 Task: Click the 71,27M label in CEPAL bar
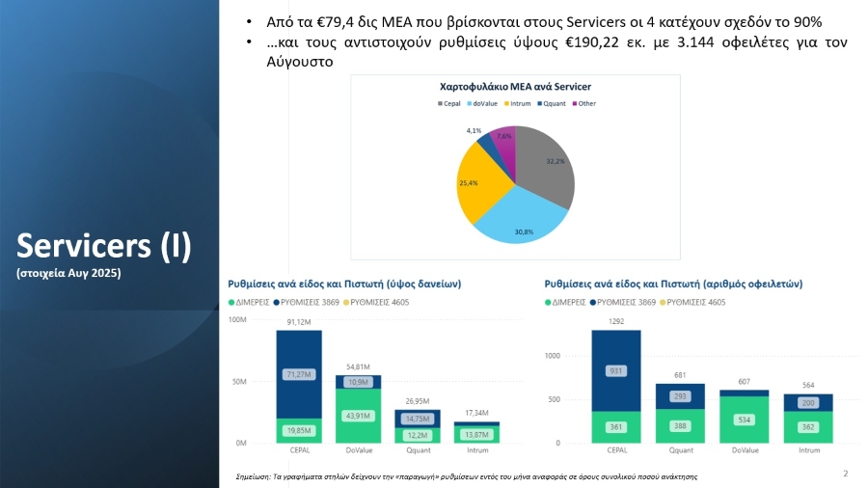click(x=298, y=374)
